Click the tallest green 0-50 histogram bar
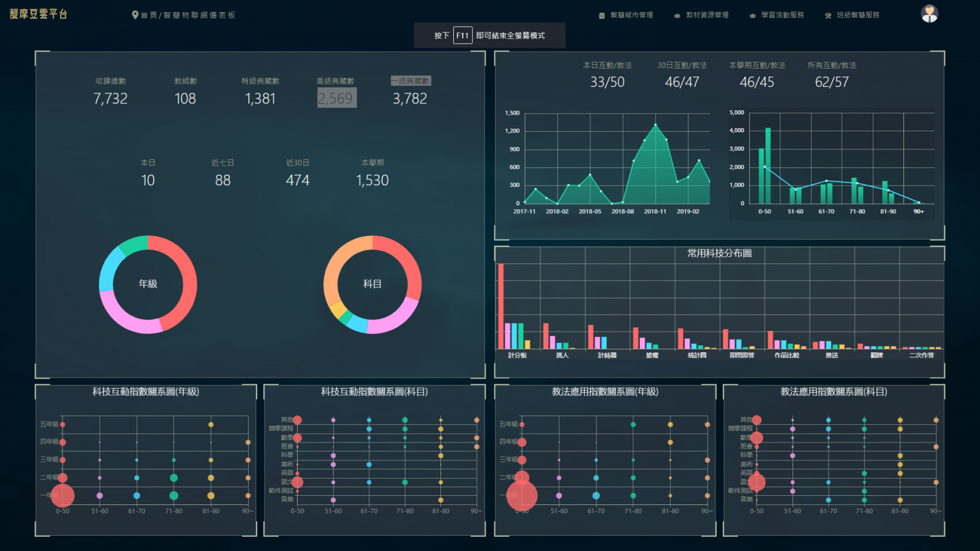The height and width of the screenshot is (551, 980). click(x=768, y=165)
